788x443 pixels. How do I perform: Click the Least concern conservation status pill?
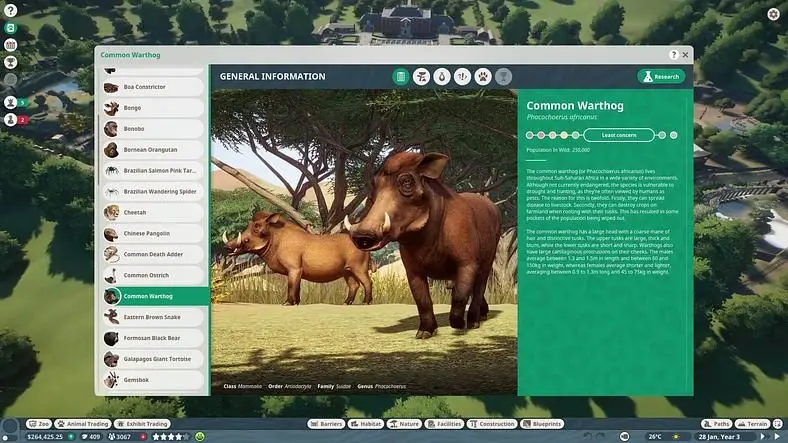point(619,135)
